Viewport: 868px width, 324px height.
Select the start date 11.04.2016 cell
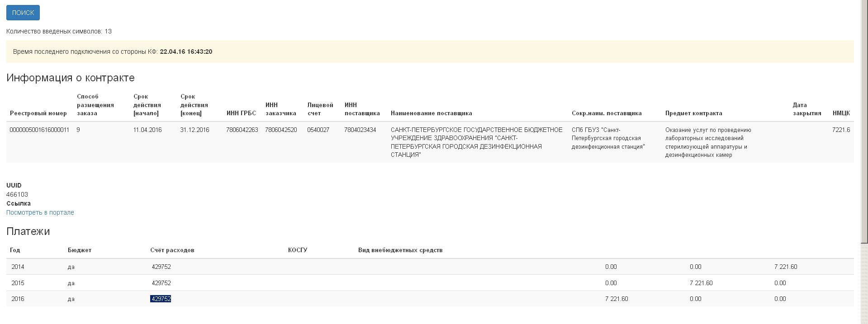pos(147,130)
